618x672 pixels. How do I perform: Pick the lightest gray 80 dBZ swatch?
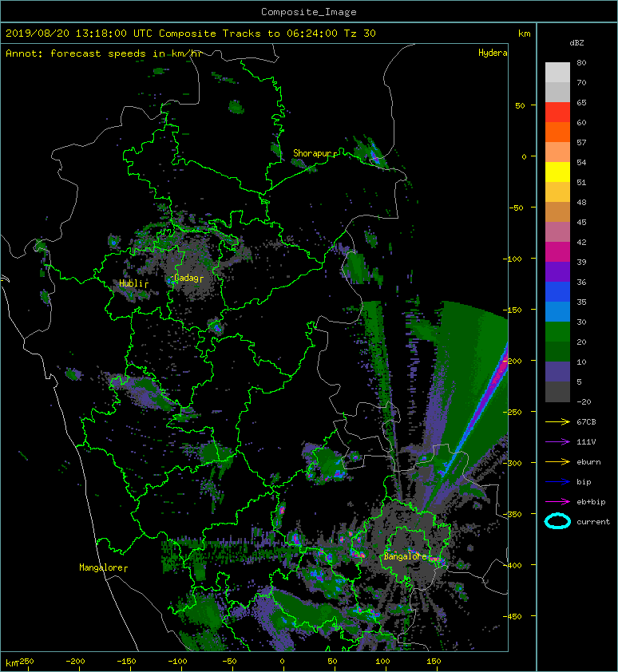[557, 72]
